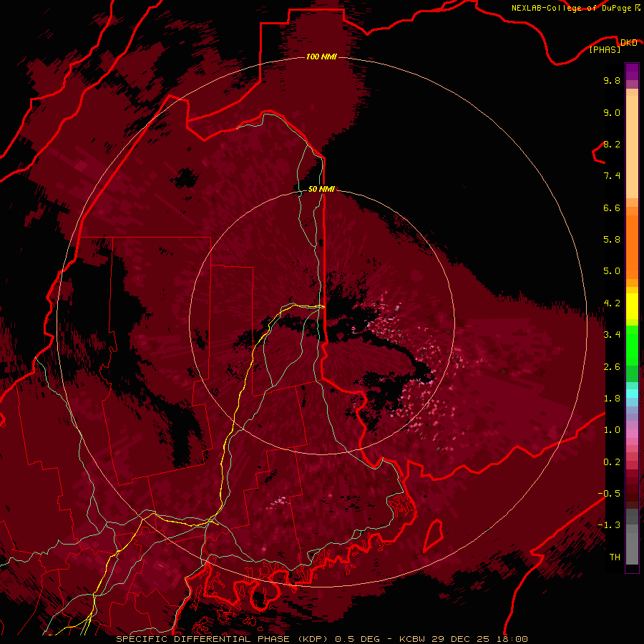Pick the peach segment of the color bar
Screen dimensions: 644x644
(x=632, y=147)
